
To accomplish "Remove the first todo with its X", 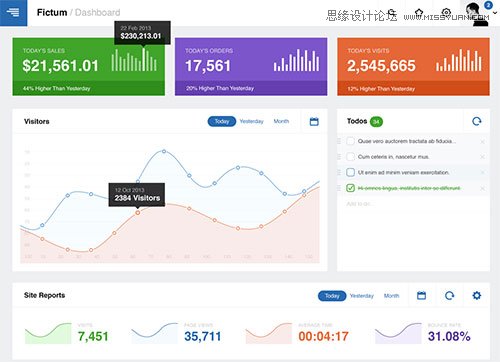I will click(x=482, y=142).
